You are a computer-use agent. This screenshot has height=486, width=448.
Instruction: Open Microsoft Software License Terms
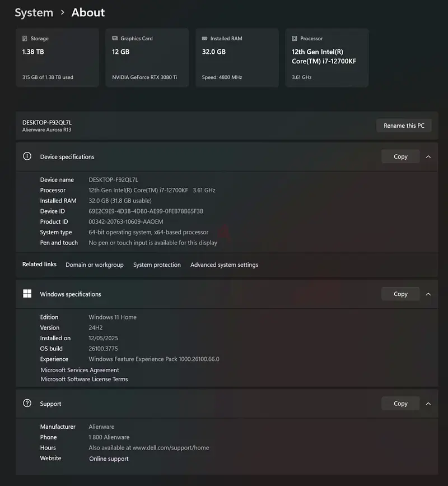point(84,379)
